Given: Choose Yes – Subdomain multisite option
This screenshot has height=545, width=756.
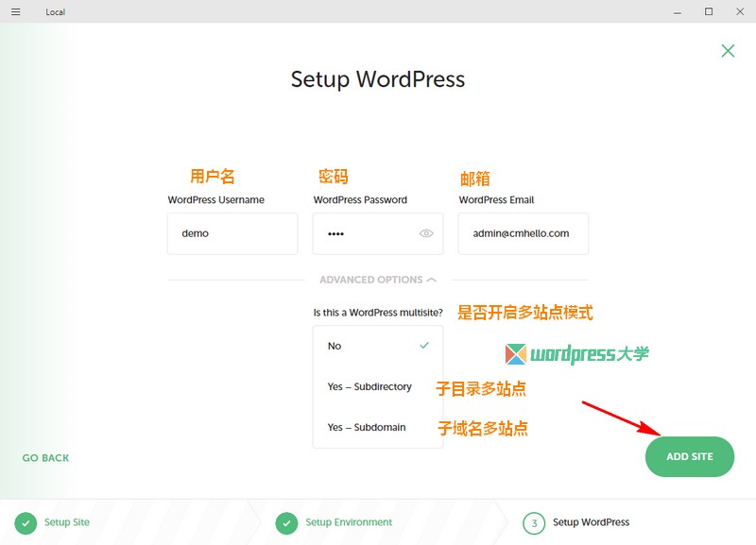Looking at the screenshot, I should click(377, 428).
